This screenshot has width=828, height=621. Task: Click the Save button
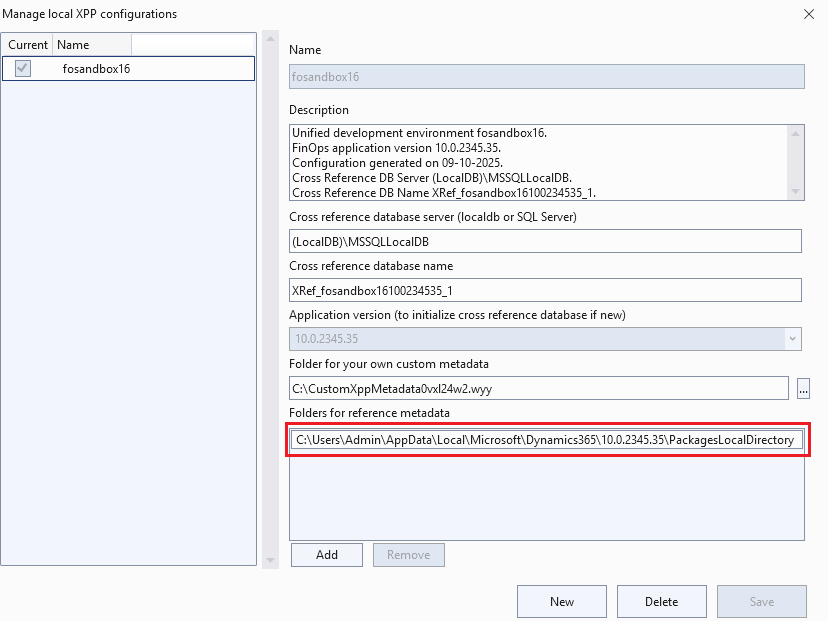tap(761, 601)
